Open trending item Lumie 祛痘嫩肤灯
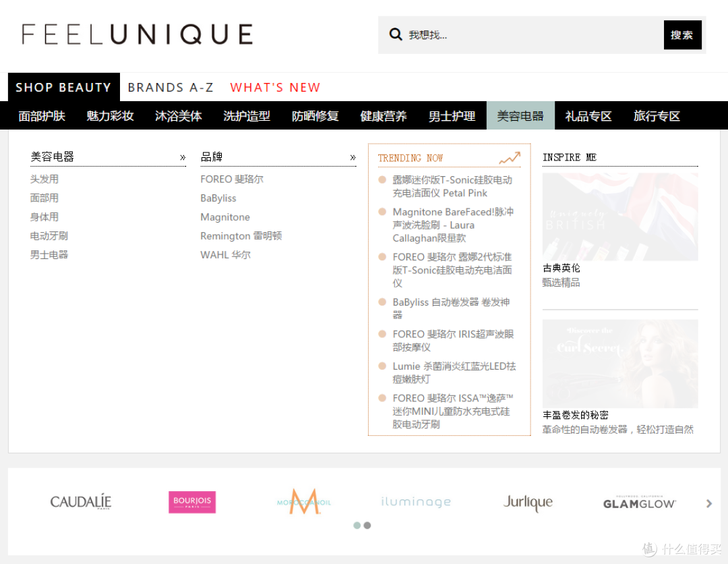The width and height of the screenshot is (728, 564). [x=454, y=372]
